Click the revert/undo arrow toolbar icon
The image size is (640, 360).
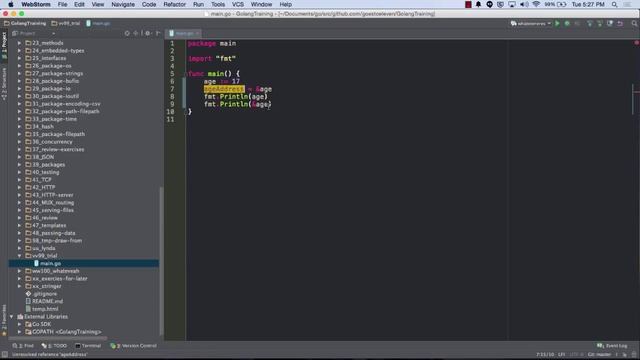620,24
